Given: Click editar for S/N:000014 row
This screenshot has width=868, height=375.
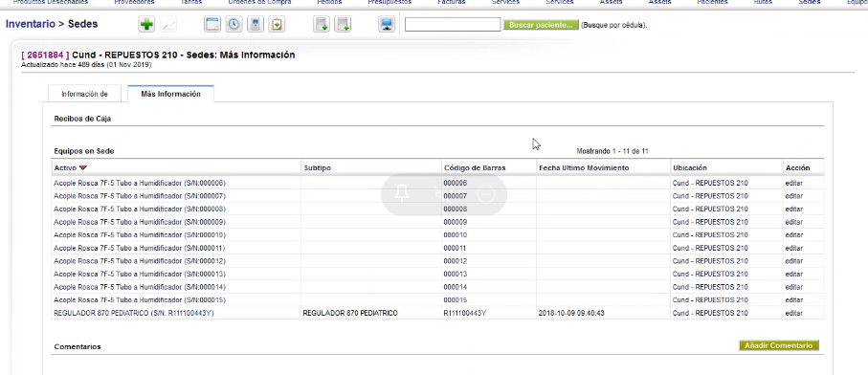Looking at the screenshot, I should (793, 287).
